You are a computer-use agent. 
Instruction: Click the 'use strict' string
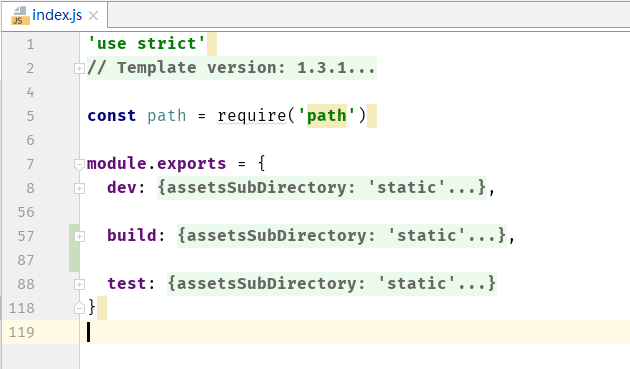[x=147, y=43]
